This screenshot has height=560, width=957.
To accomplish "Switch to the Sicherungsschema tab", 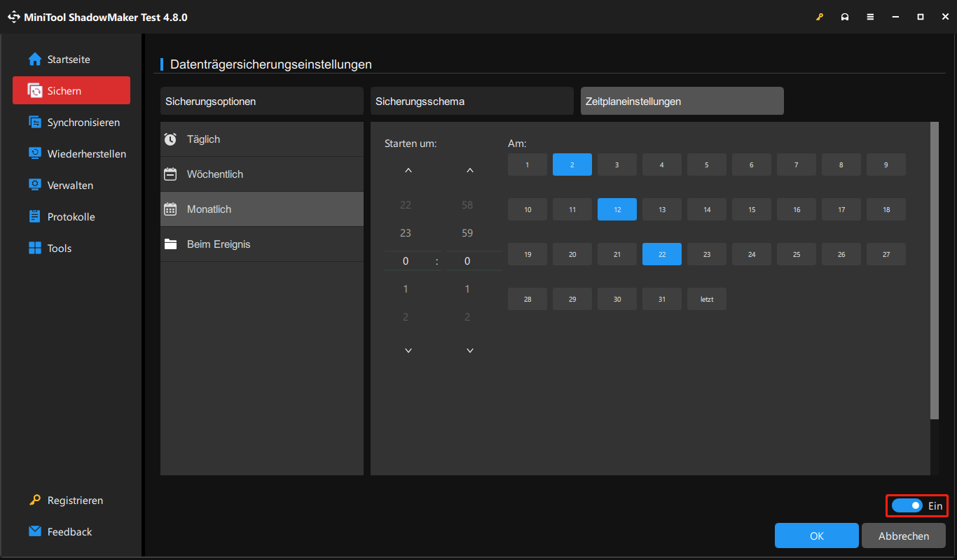I will [x=471, y=101].
